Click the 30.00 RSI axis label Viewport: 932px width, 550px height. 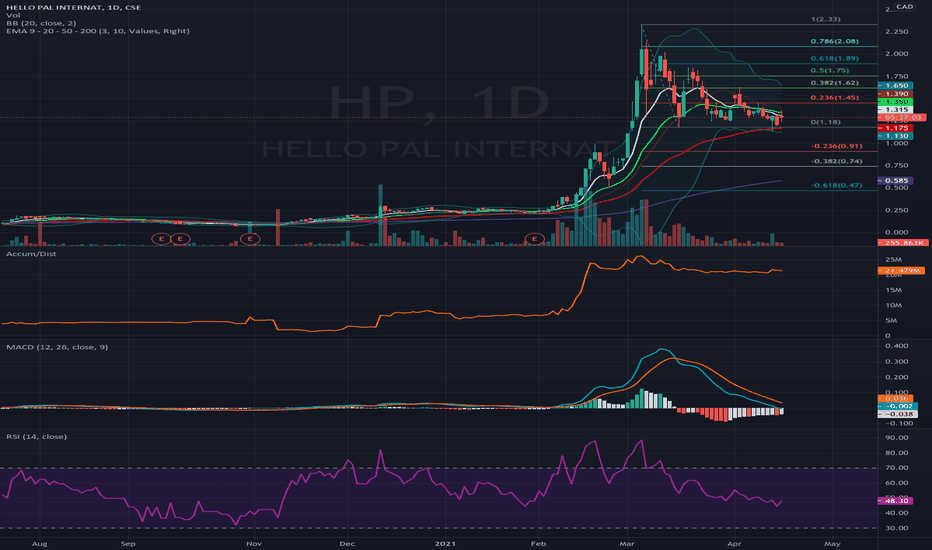[896, 528]
